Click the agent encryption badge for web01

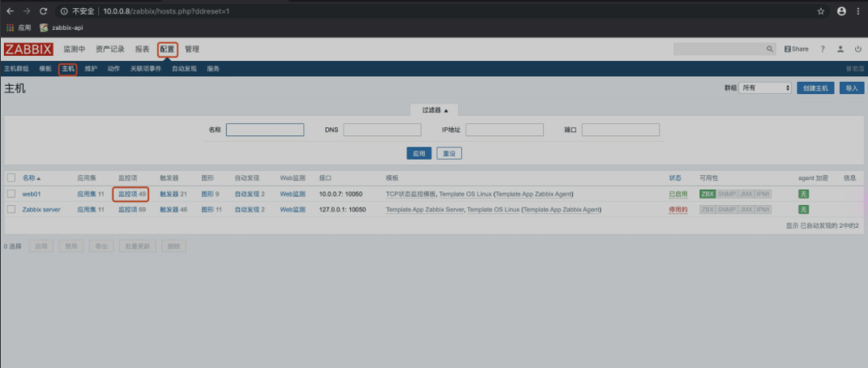coord(803,195)
